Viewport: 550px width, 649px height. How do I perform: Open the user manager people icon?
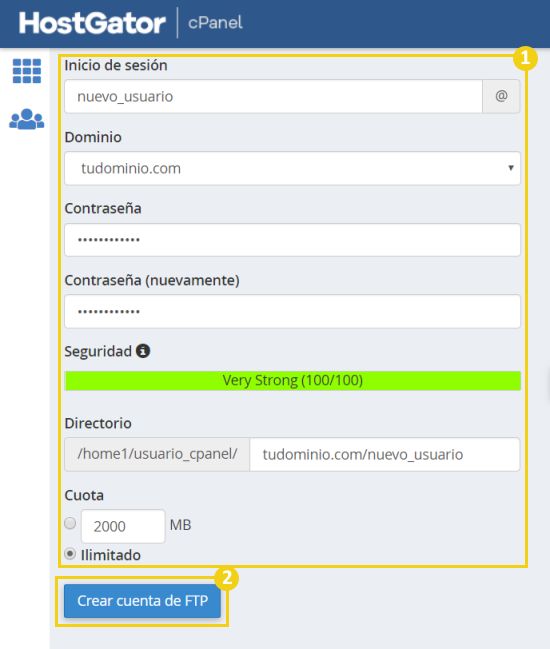(26, 119)
